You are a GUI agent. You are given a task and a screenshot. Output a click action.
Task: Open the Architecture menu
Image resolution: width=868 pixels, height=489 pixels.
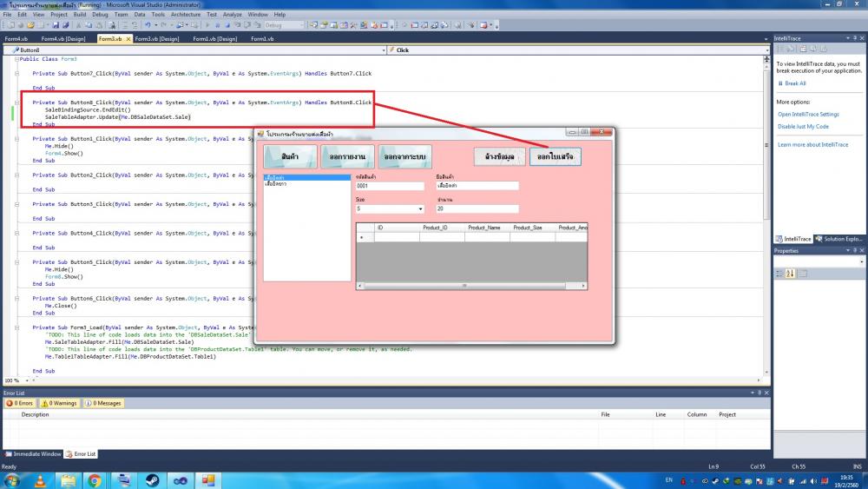click(186, 15)
